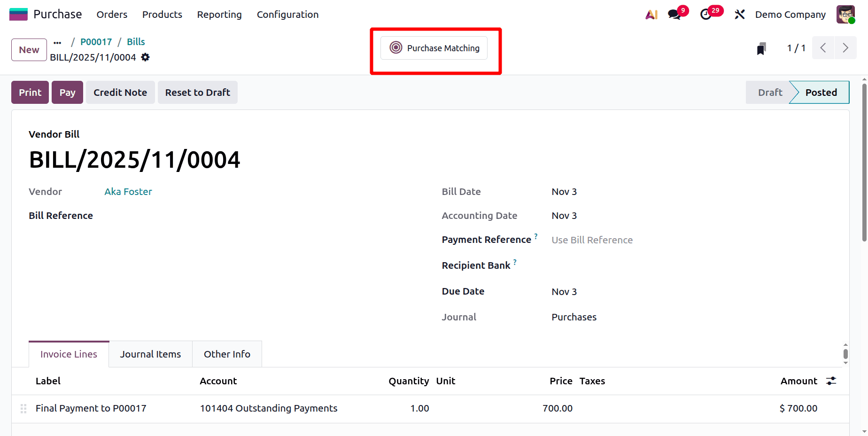The height and width of the screenshot is (436, 868).
Task: Expand the breadcrumb ellipsis
Action: (x=57, y=42)
